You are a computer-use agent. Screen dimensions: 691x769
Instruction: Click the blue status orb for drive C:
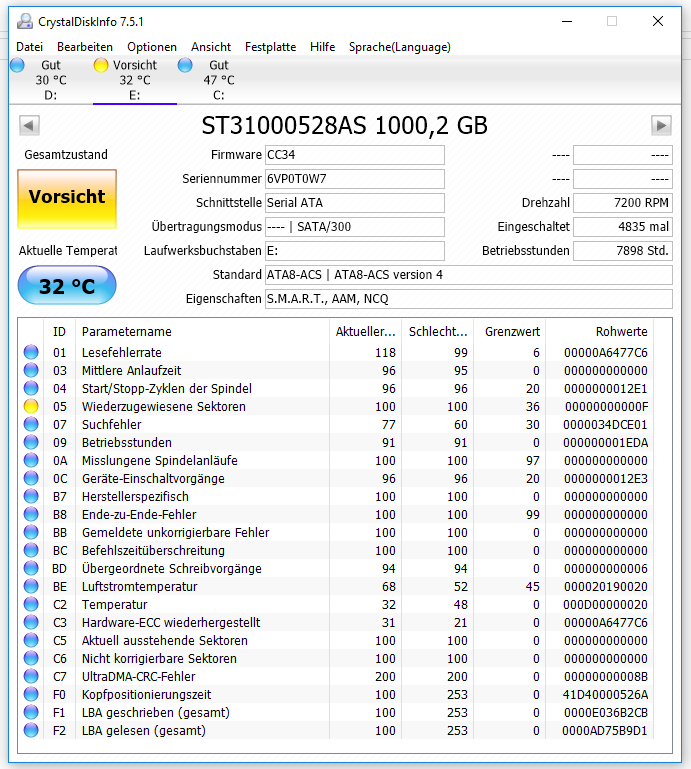click(x=185, y=65)
